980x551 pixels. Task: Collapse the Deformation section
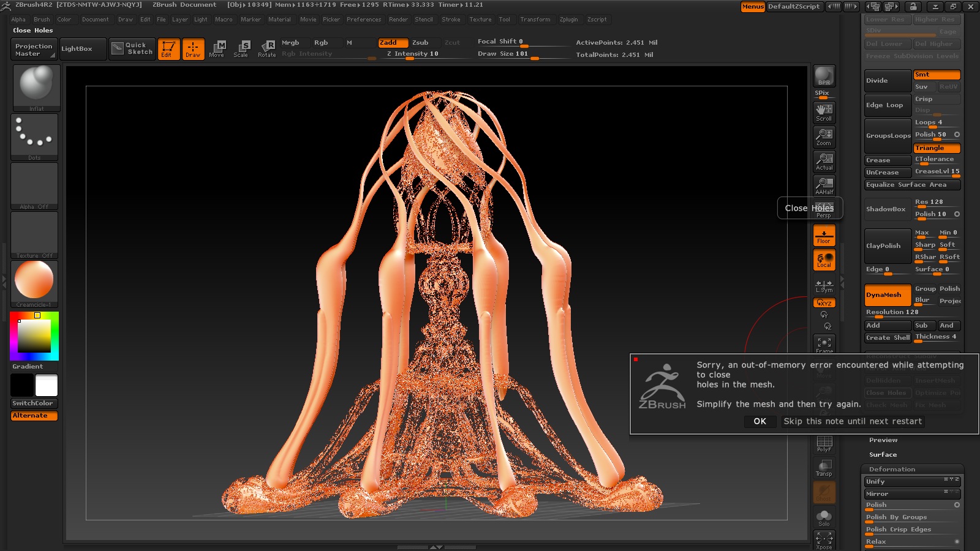[x=892, y=470]
